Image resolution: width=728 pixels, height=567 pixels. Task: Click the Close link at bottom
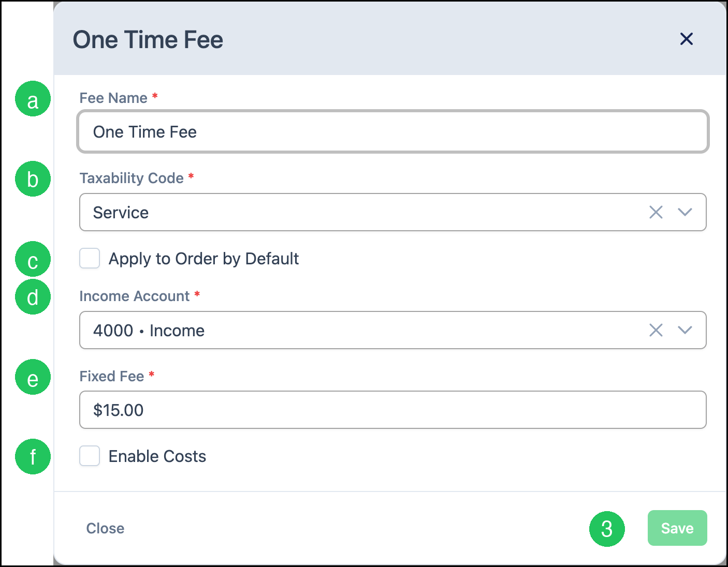point(105,528)
